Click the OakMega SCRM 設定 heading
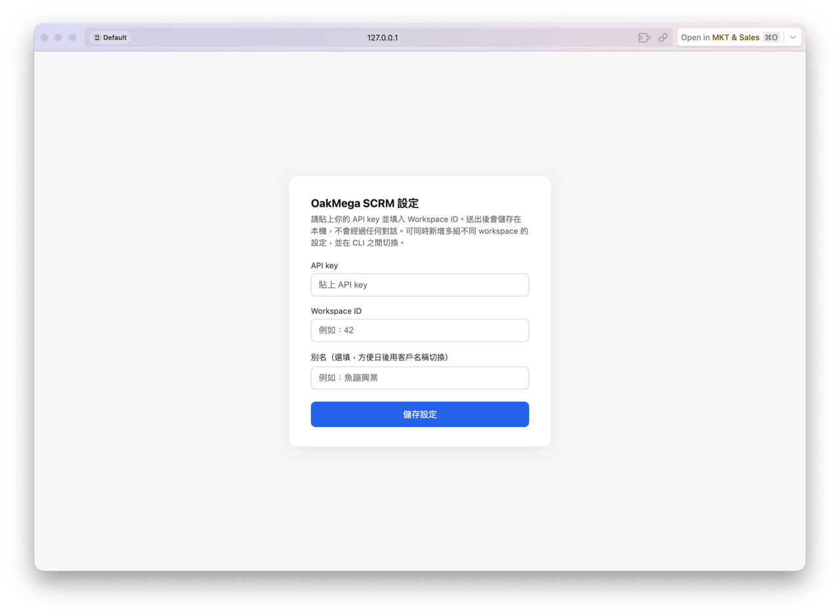 365,203
